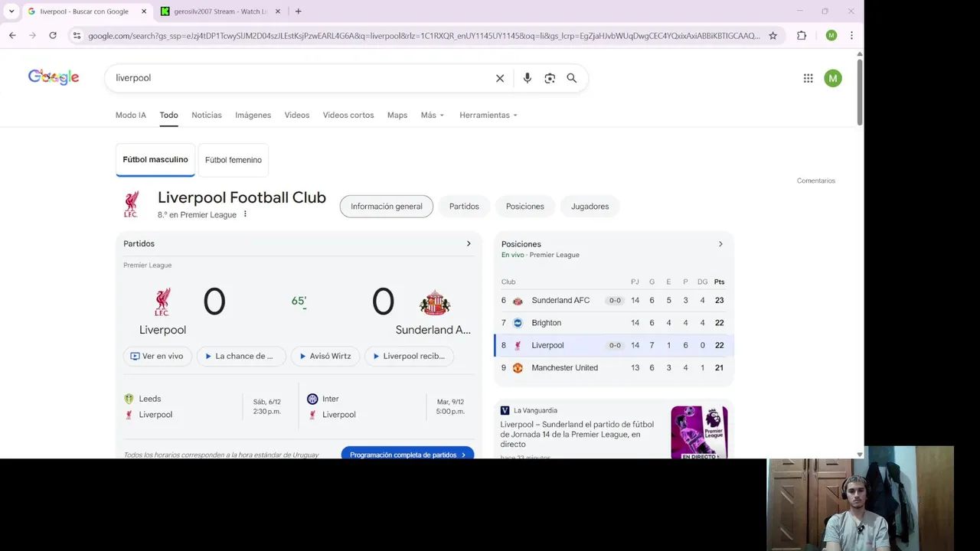Open Chrome three-dot menu
Viewport: 980px width, 551px height.
point(851,35)
